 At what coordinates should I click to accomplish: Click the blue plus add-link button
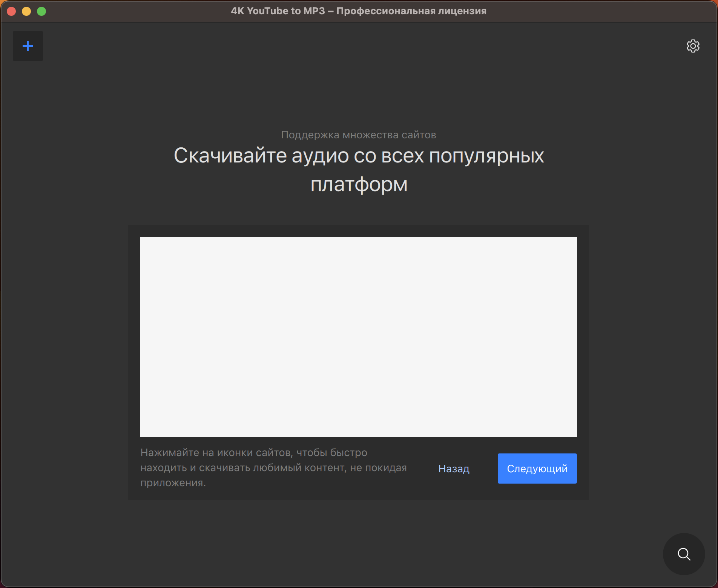[x=28, y=46]
